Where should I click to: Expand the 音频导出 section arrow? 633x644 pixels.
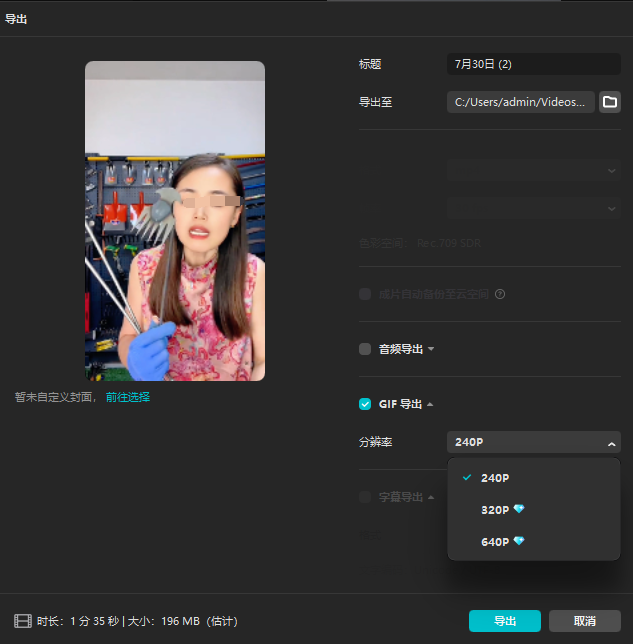(x=431, y=349)
